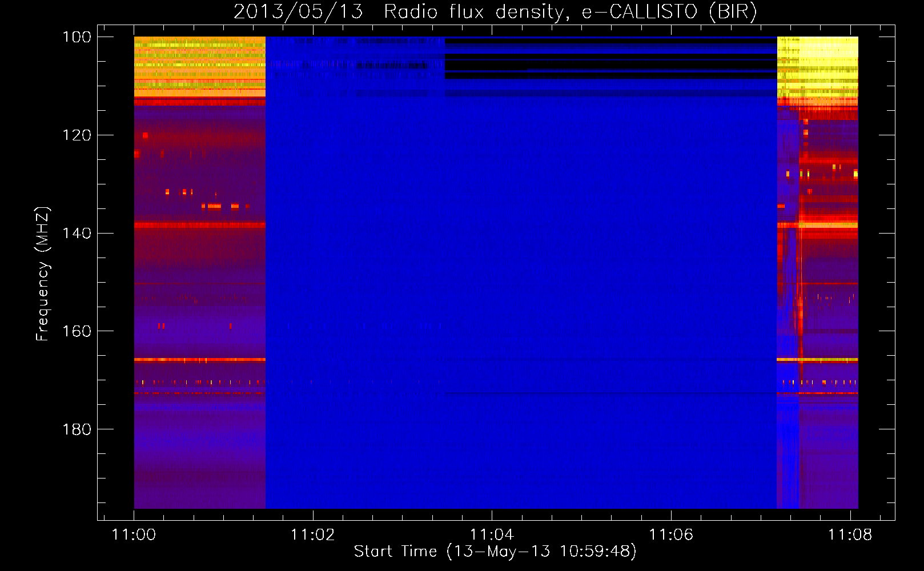
Task: Click the '140' frequency tick label
Action: (77, 233)
